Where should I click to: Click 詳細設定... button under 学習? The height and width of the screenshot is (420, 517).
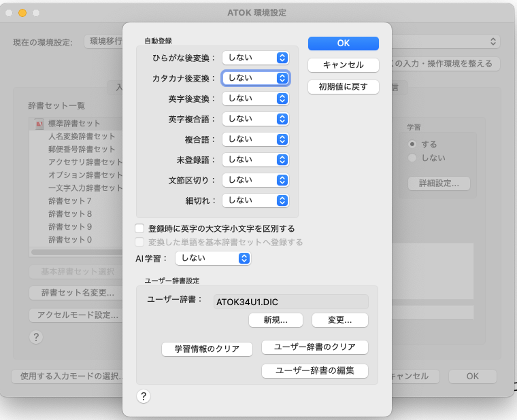(x=439, y=183)
